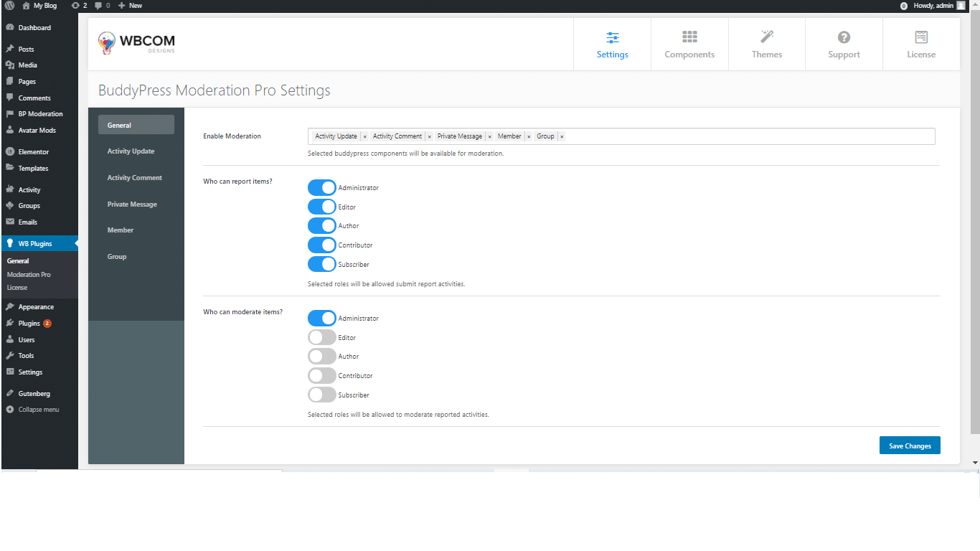Remove the Activity Comment tag
Screen dimensions: 980x551
(x=429, y=136)
